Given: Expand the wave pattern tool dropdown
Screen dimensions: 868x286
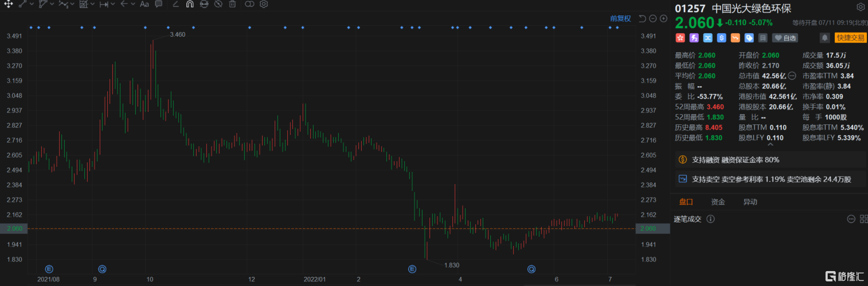Looking at the screenshot, I should click(x=72, y=4).
